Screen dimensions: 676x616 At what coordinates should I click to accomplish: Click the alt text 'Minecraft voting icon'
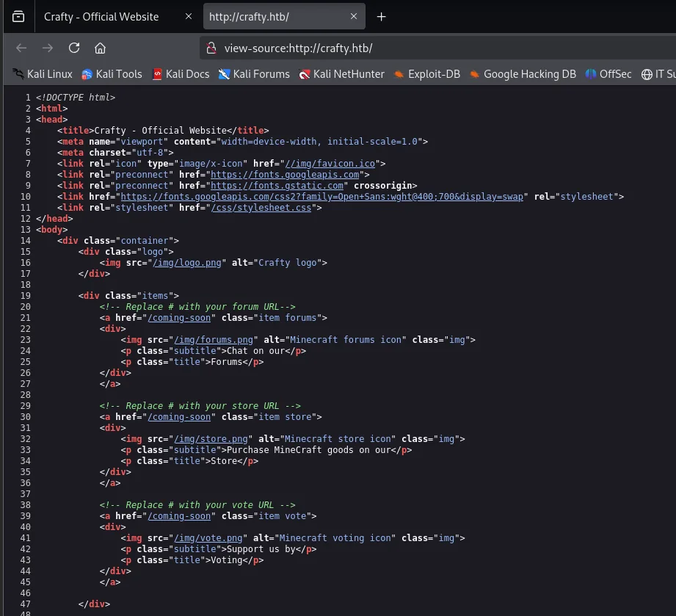click(x=335, y=538)
